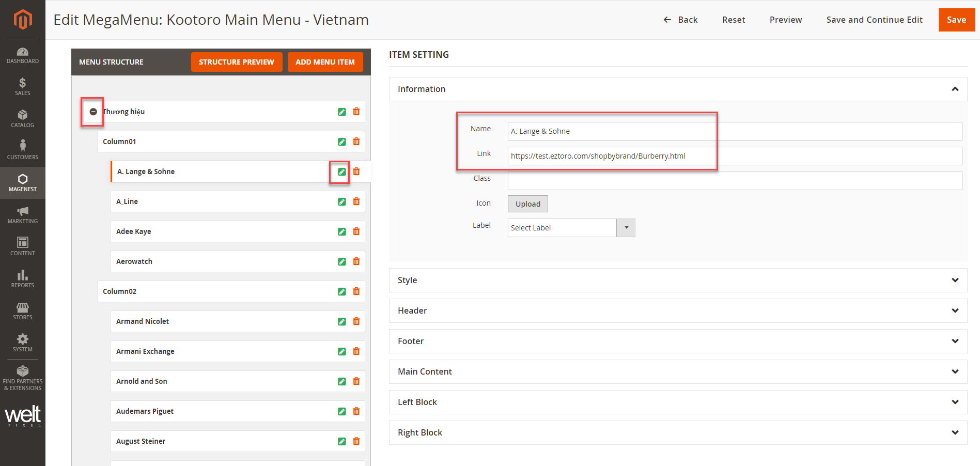Edit the Arnold and Son item
980x466 pixels.
point(342,381)
